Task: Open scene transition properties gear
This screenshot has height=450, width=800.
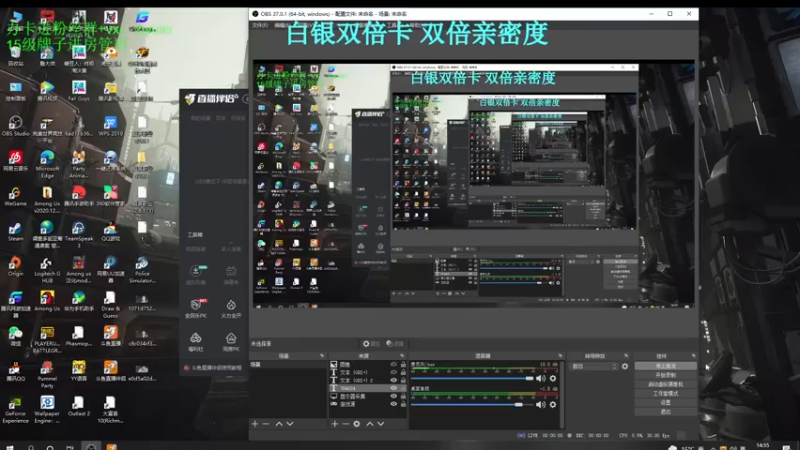Action: point(625,366)
